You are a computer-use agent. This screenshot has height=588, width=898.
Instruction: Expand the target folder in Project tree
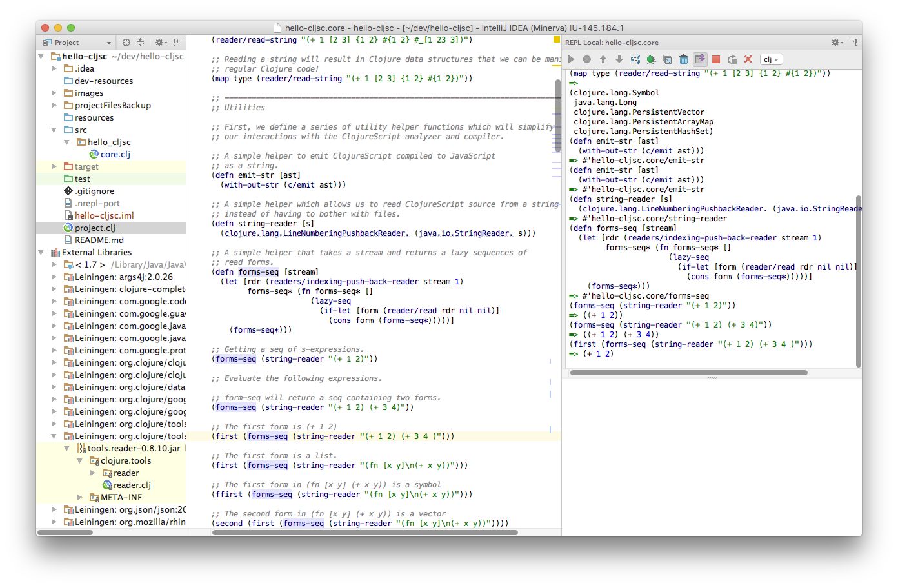click(x=54, y=166)
